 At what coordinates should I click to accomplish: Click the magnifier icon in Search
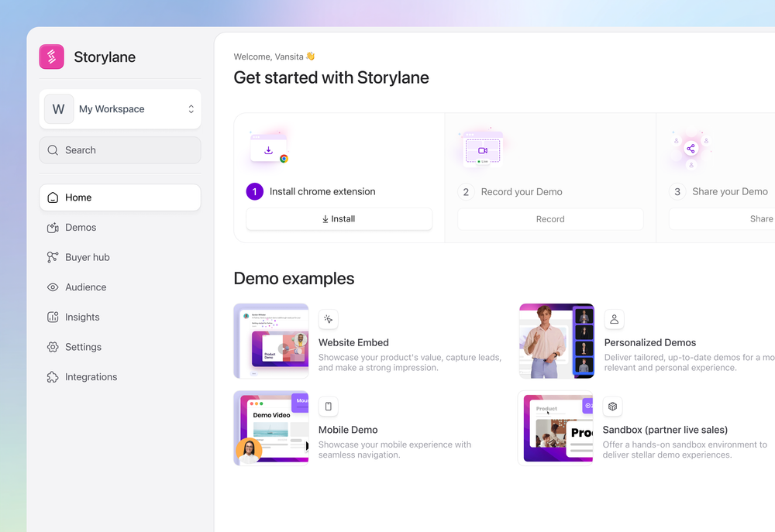[x=53, y=150]
